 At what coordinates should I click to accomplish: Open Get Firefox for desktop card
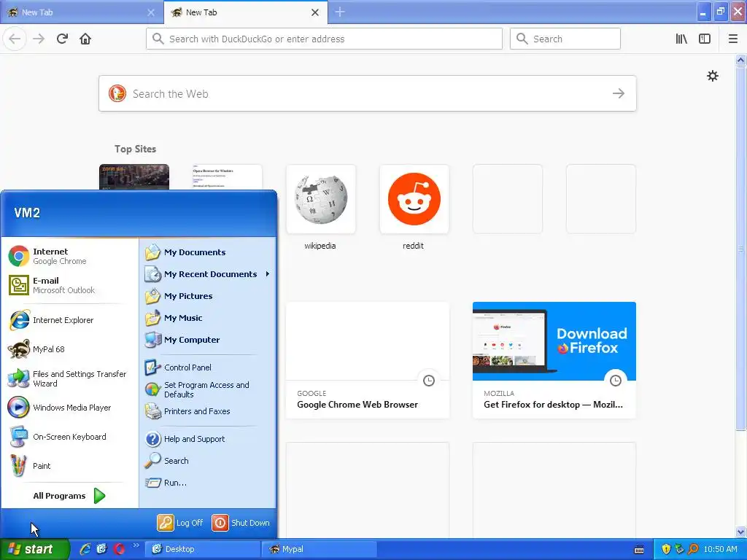(554, 360)
